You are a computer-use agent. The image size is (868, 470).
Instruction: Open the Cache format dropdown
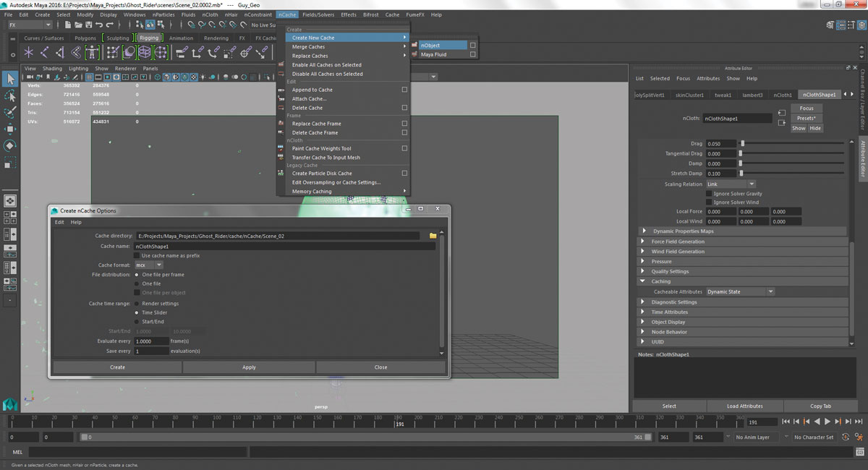[149, 265]
